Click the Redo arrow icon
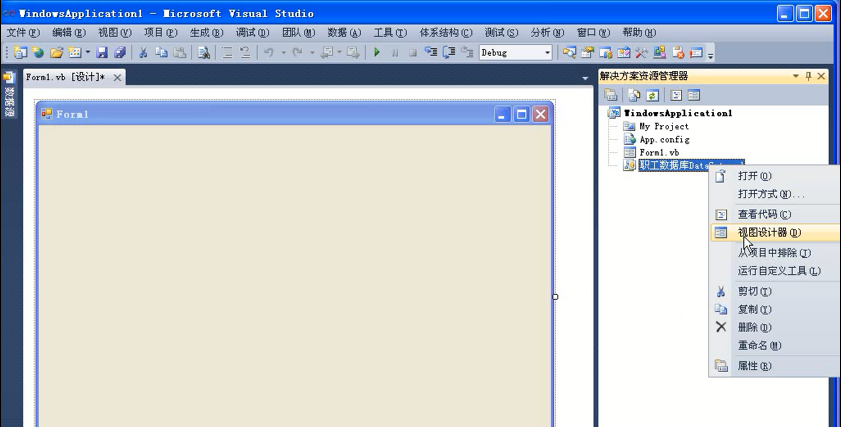The height and width of the screenshot is (427, 841). point(298,53)
